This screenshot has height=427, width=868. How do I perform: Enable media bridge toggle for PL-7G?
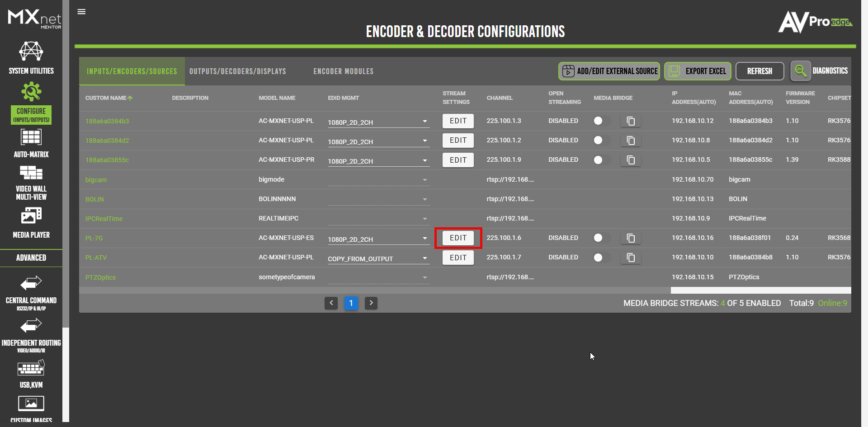601,238
